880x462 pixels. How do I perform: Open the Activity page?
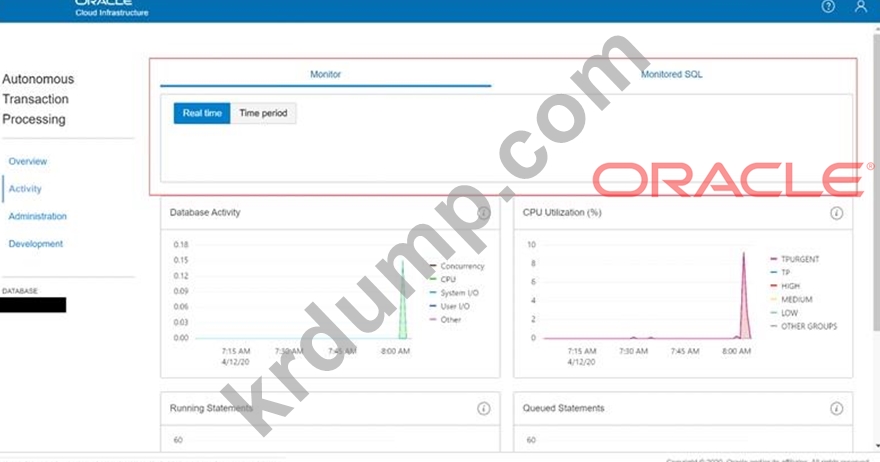pyautogui.click(x=25, y=189)
